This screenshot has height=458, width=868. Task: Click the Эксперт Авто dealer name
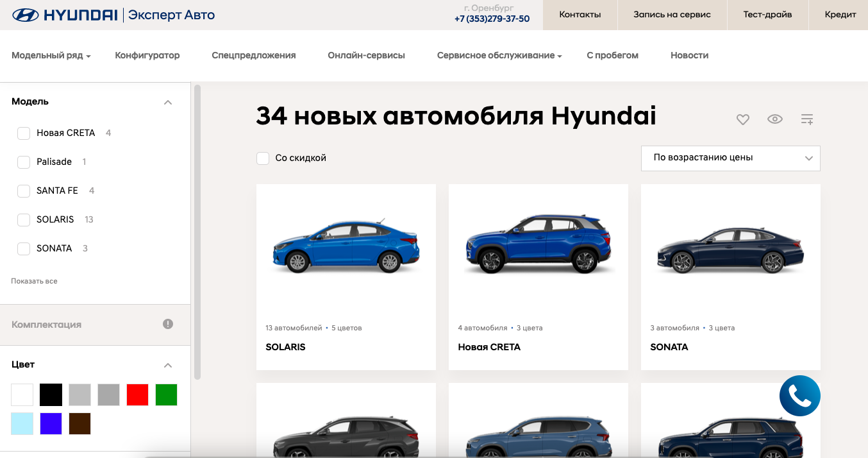[x=172, y=15]
